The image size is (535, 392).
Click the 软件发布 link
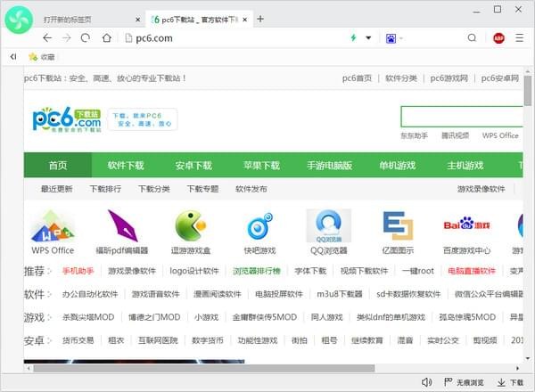251,189
